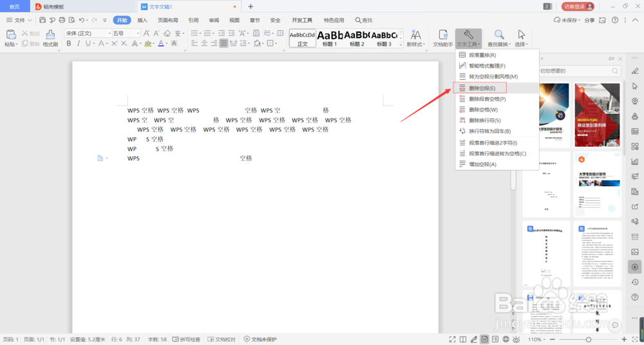Choose 智能格式整理(F) menu item
The height and width of the screenshot is (345, 644).
click(497, 66)
